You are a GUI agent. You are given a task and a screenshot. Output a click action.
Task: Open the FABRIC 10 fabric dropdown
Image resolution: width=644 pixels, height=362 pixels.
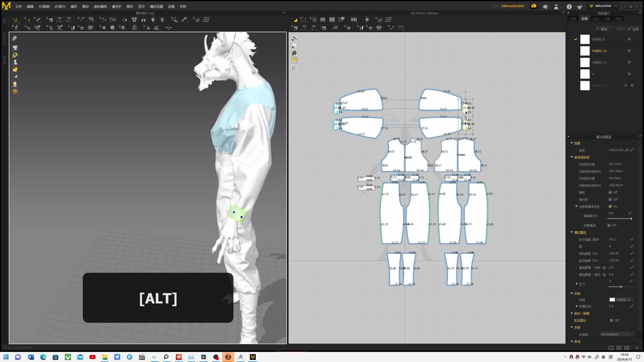pos(623,300)
